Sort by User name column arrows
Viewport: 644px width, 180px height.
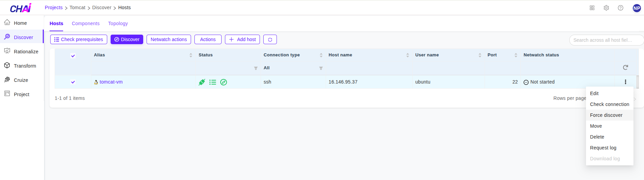(x=480, y=55)
